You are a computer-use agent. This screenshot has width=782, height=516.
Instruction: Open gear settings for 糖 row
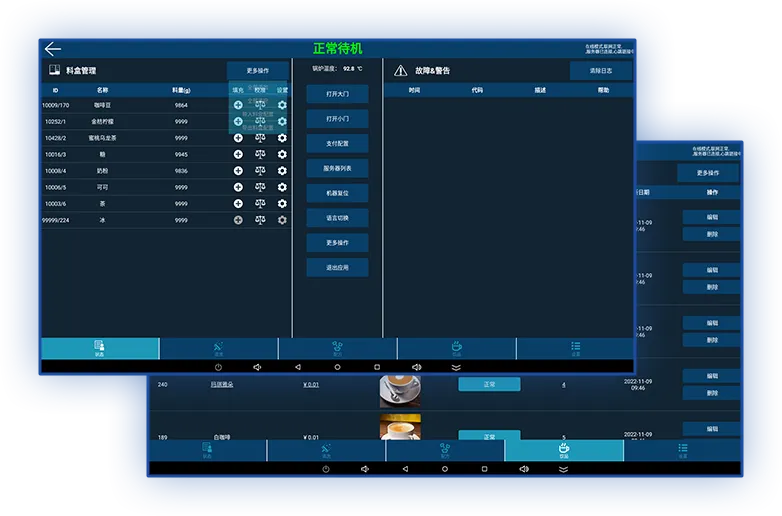282,155
